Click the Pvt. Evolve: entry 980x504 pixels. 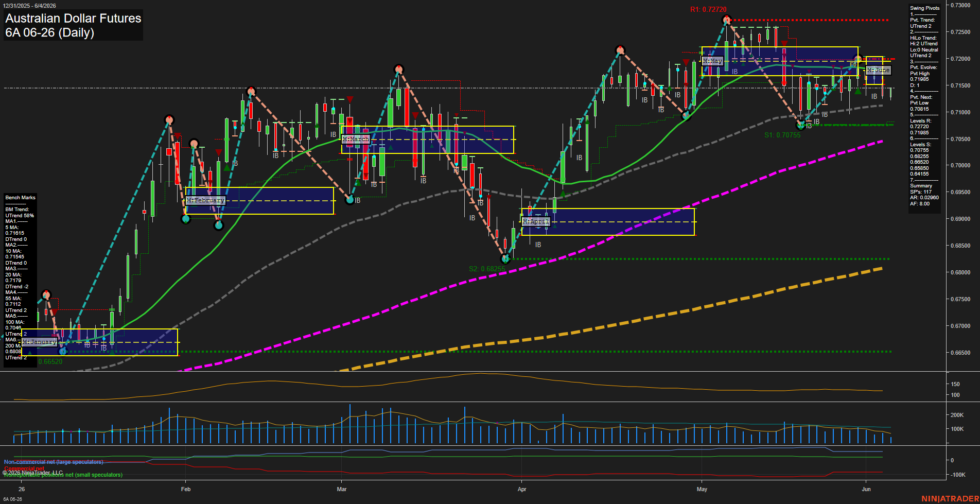pyautogui.click(x=923, y=67)
